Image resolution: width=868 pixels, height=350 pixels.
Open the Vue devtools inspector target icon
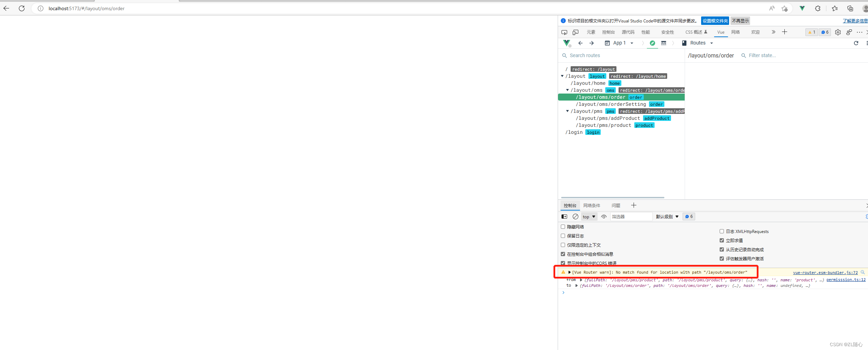(652, 43)
